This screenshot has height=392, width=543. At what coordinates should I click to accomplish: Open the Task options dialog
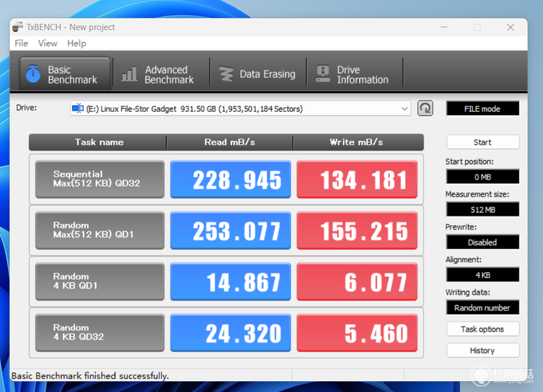point(483,329)
